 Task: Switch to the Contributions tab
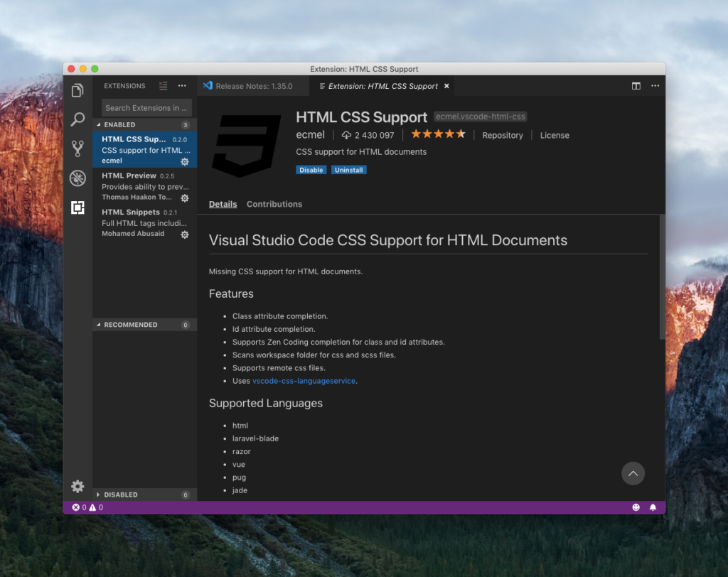274,204
